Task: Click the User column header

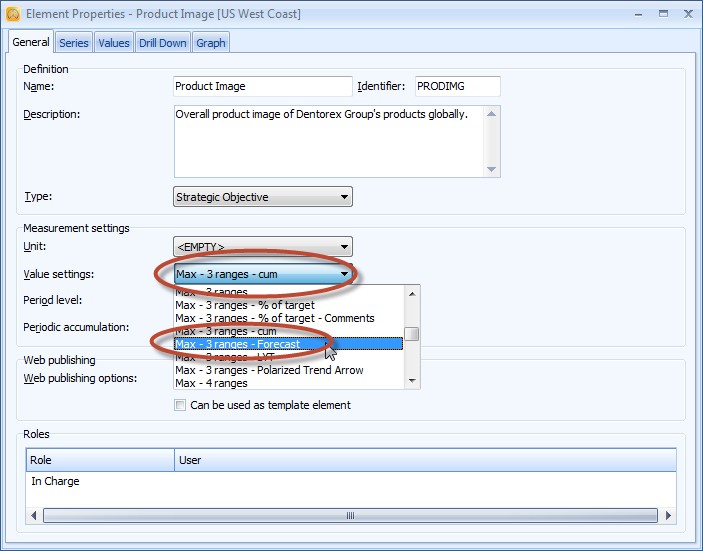Action: 425,460
